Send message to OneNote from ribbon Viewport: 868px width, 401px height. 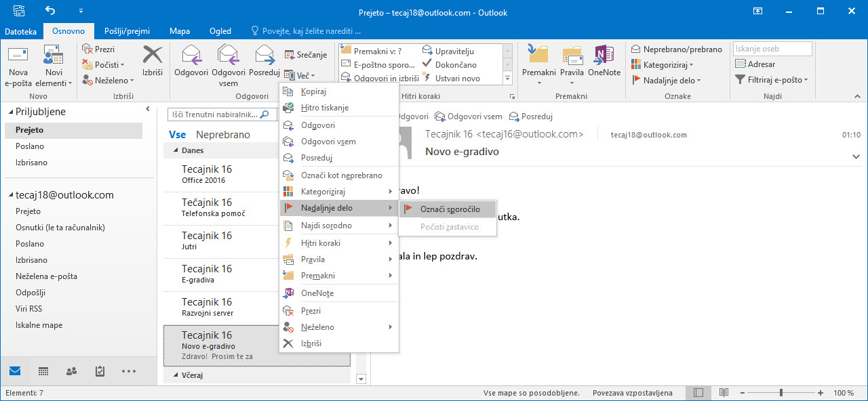pyautogui.click(x=604, y=62)
